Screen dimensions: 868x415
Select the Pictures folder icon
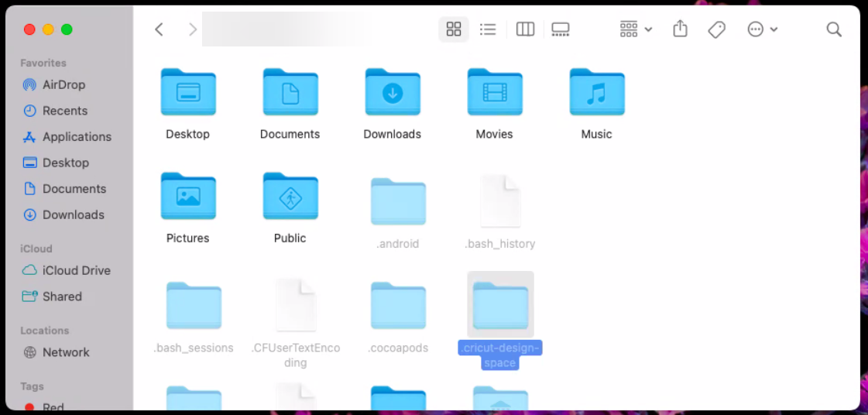point(188,197)
